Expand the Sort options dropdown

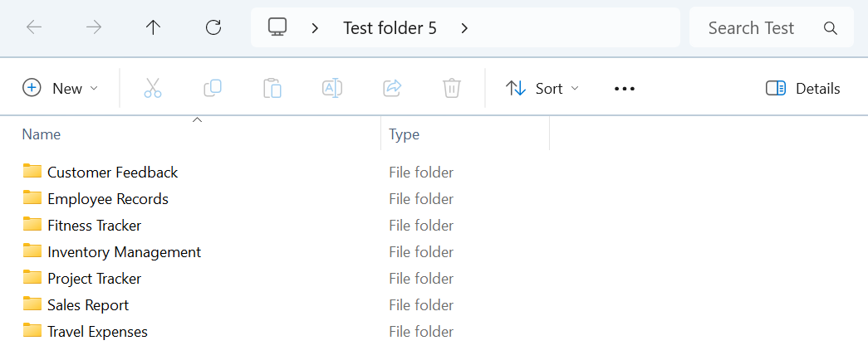542,88
